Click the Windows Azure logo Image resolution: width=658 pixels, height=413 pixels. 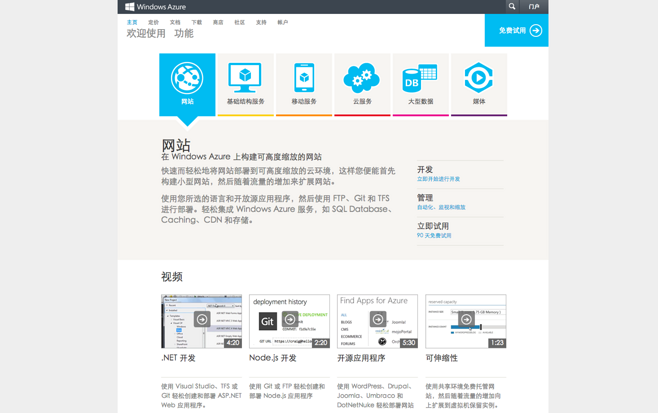(x=155, y=7)
